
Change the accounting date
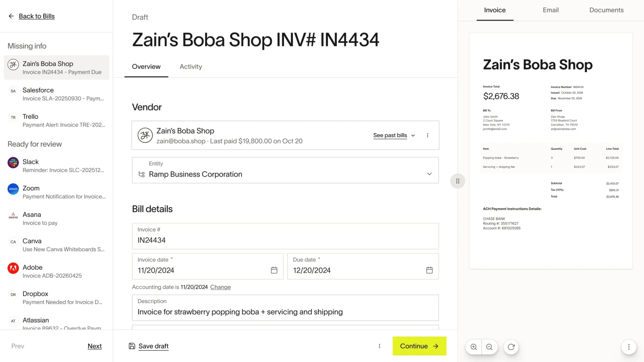[220, 287]
